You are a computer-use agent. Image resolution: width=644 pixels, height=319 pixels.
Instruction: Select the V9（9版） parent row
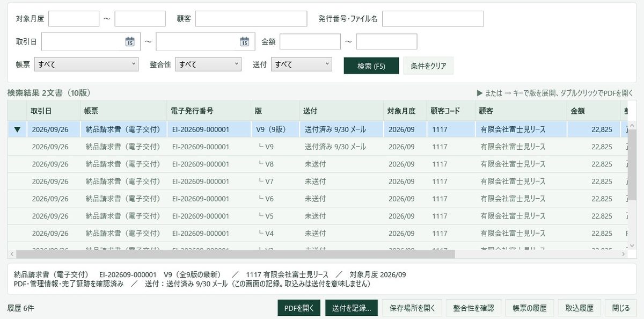pos(318,129)
